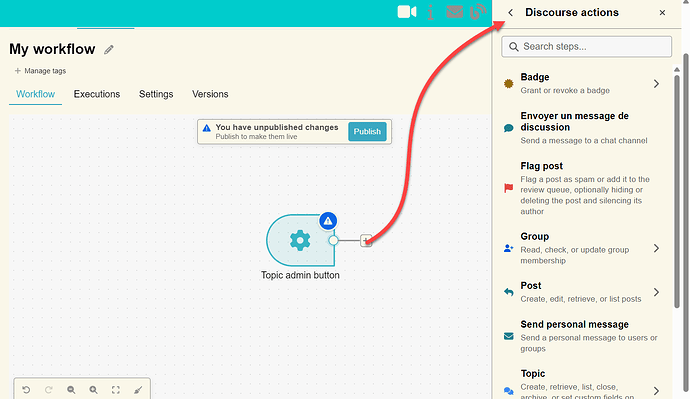Click 'Publish to make them live' text

tap(256, 137)
